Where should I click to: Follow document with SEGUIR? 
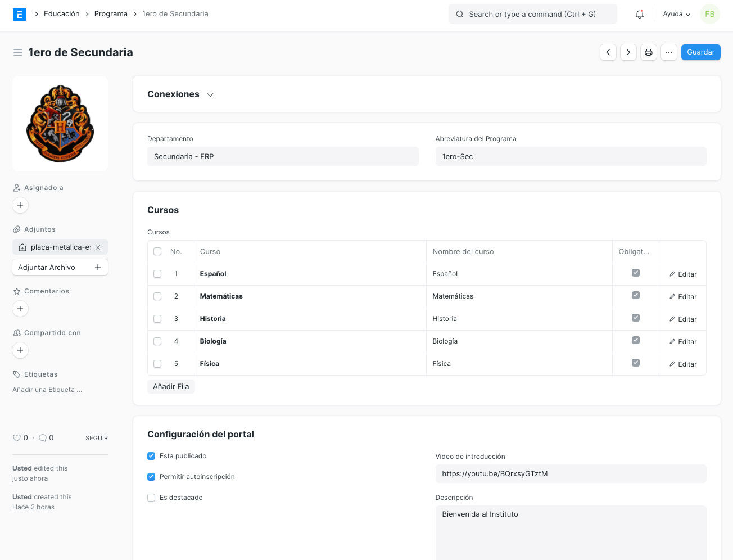click(x=97, y=438)
